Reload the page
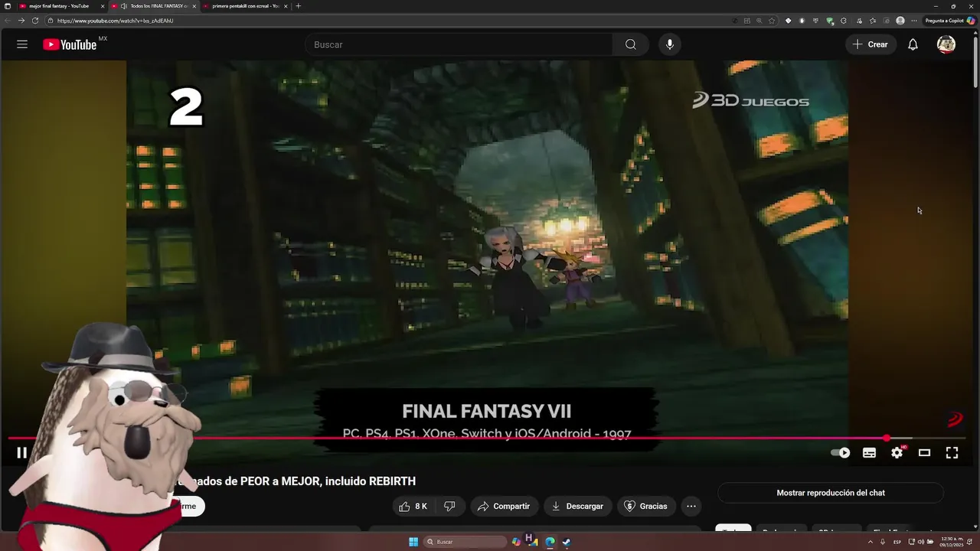Image resolution: width=980 pixels, height=551 pixels. [x=35, y=21]
